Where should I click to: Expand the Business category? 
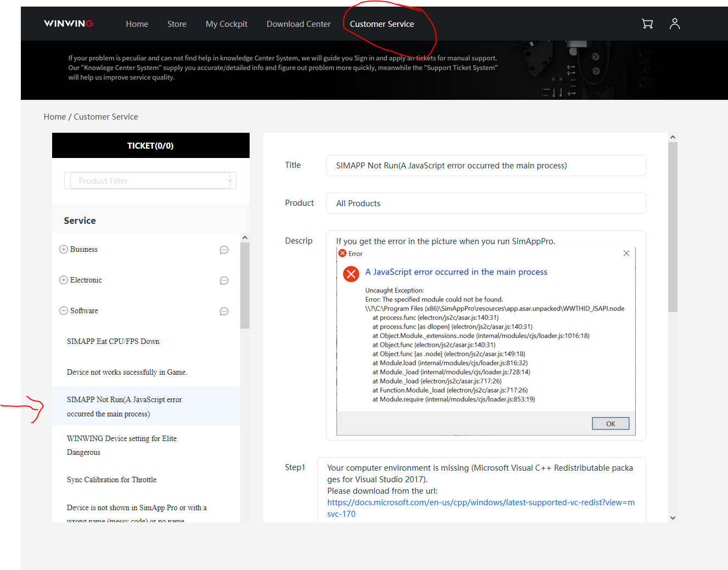[x=63, y=249]
